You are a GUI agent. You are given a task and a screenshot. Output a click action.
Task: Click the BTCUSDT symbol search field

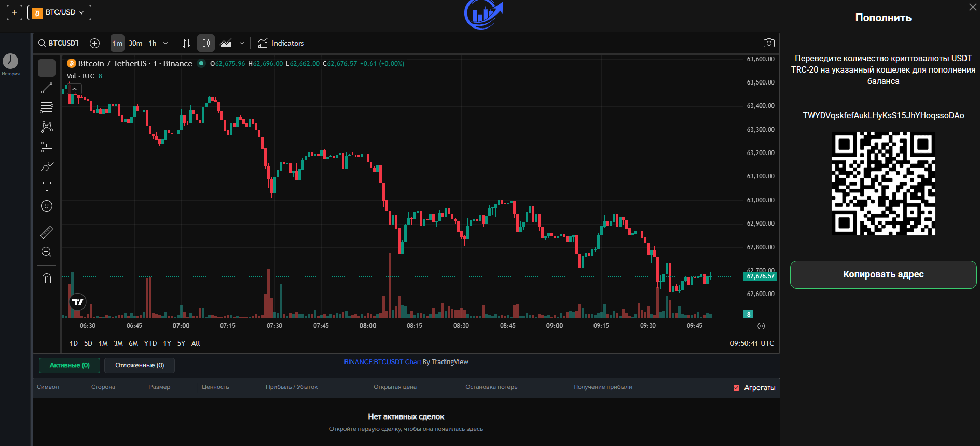coord(58,43)
